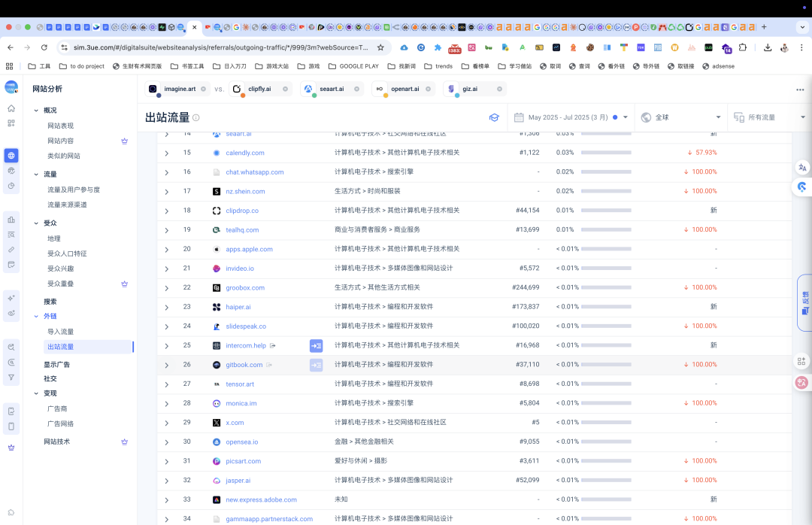This screenshot has width=812, height=525.
Task: Open the graduation cap learning icon
Action: pyautogui.click(x=494, y=117)
